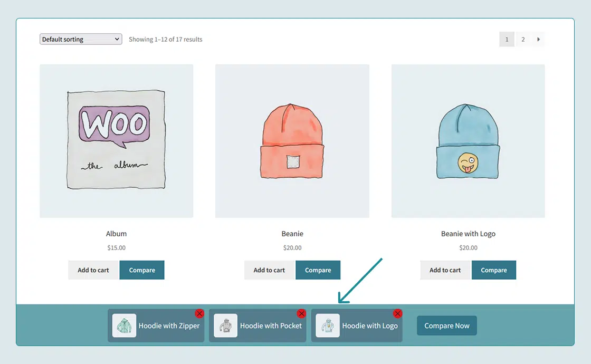
Task: Open the Woo Album product image
Action: pyautogui.click(x=116, y=141)
